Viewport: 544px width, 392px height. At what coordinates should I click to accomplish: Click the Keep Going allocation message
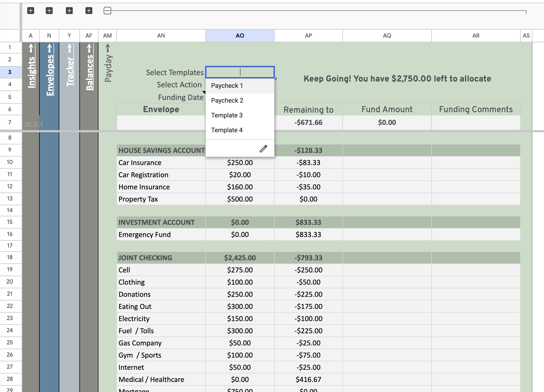pyautogui.click(x=397, y=79)
